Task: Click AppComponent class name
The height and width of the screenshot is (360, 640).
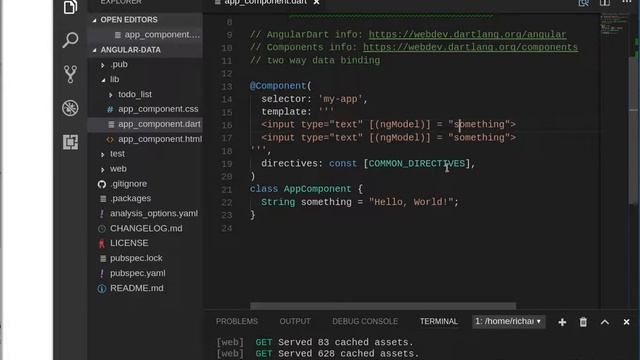Action: click(x=317, y=189)
